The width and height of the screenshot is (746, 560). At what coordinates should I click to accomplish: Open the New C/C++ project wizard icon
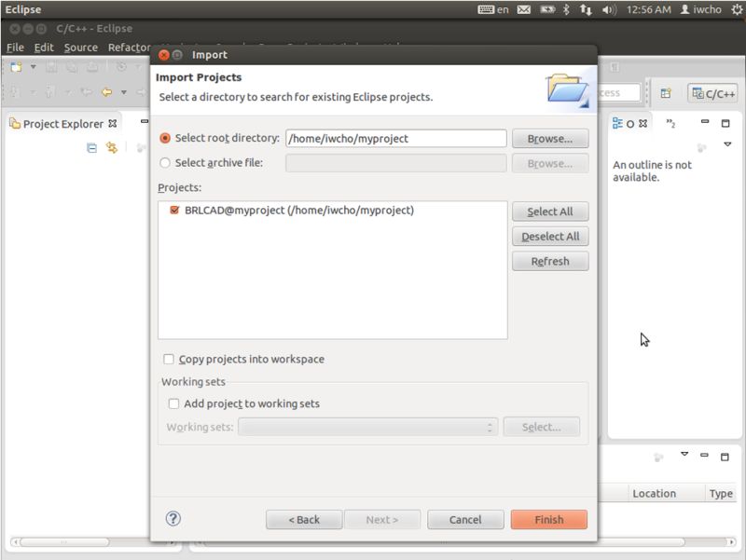tap(15, 66)
